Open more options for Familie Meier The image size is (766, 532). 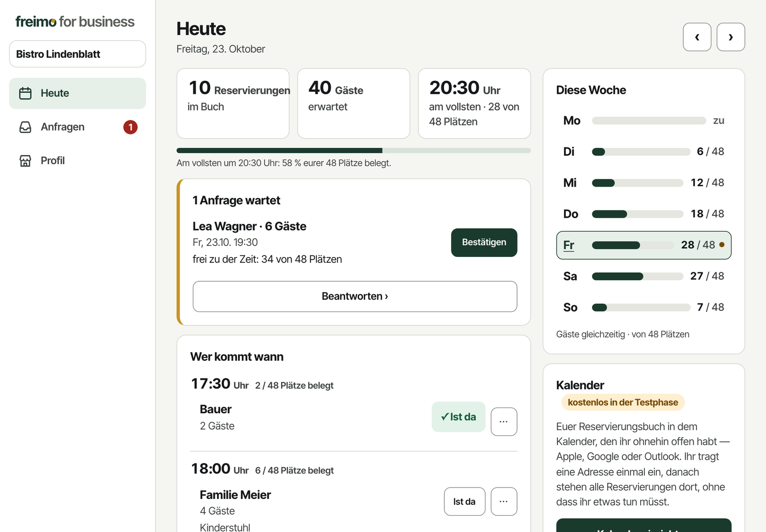tap(504, 501)
